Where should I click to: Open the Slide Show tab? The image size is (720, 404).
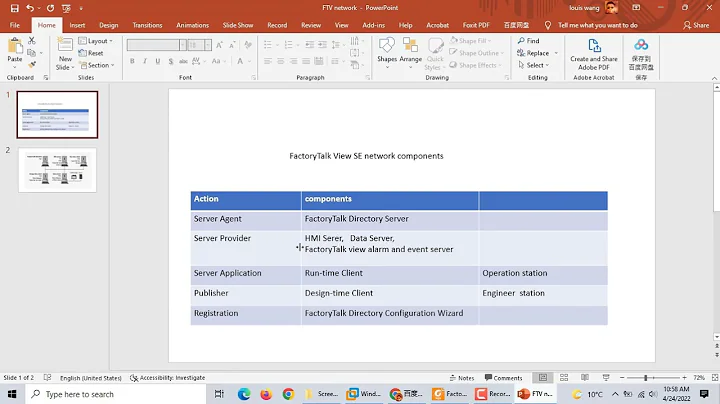[238, 25]
